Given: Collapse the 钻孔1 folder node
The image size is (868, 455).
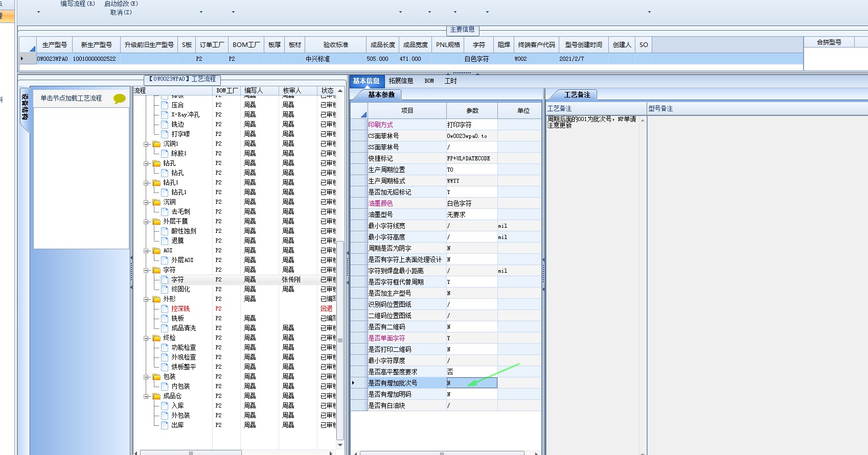Looking at the screenshot, I should click(x=147, y=183).
